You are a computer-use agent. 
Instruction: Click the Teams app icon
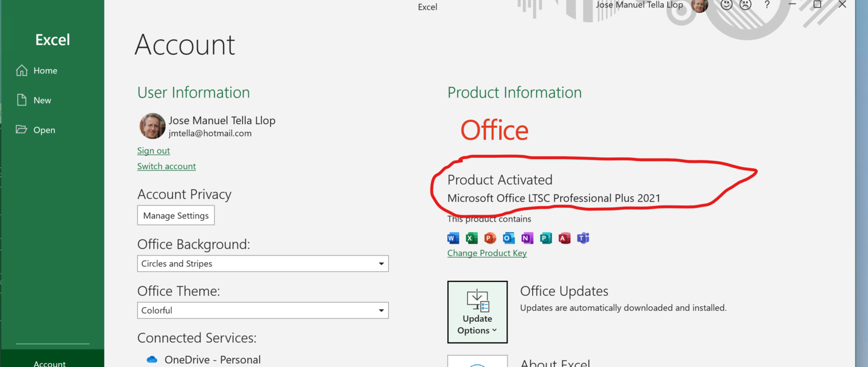(x=583, y=238)
